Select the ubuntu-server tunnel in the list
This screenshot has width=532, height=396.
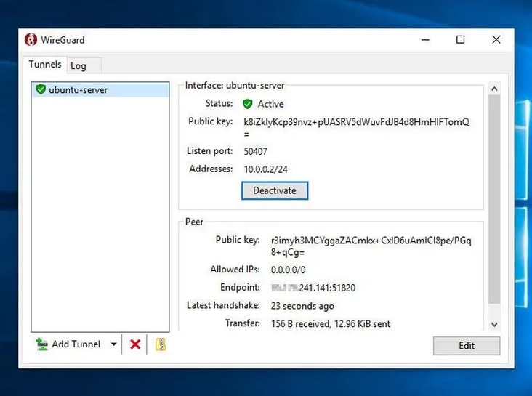100,90
